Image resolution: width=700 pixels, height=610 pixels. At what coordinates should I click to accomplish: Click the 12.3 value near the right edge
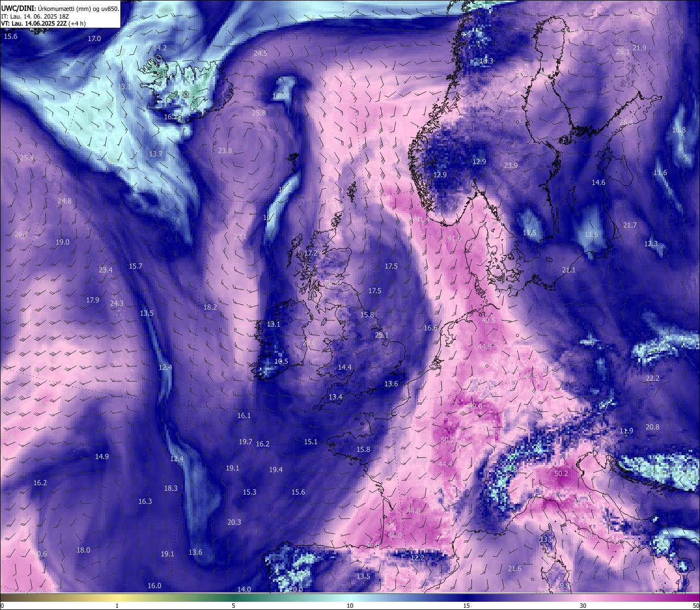click(651, 244)
